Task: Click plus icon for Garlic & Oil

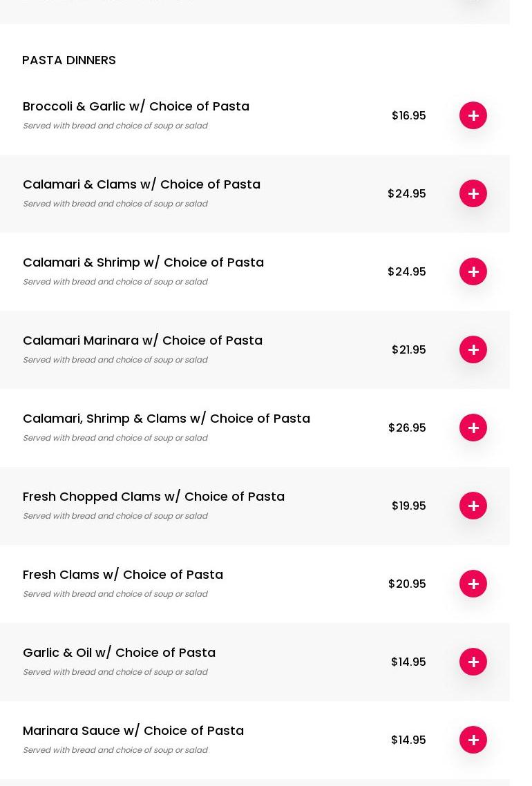Action: point(473,662)
